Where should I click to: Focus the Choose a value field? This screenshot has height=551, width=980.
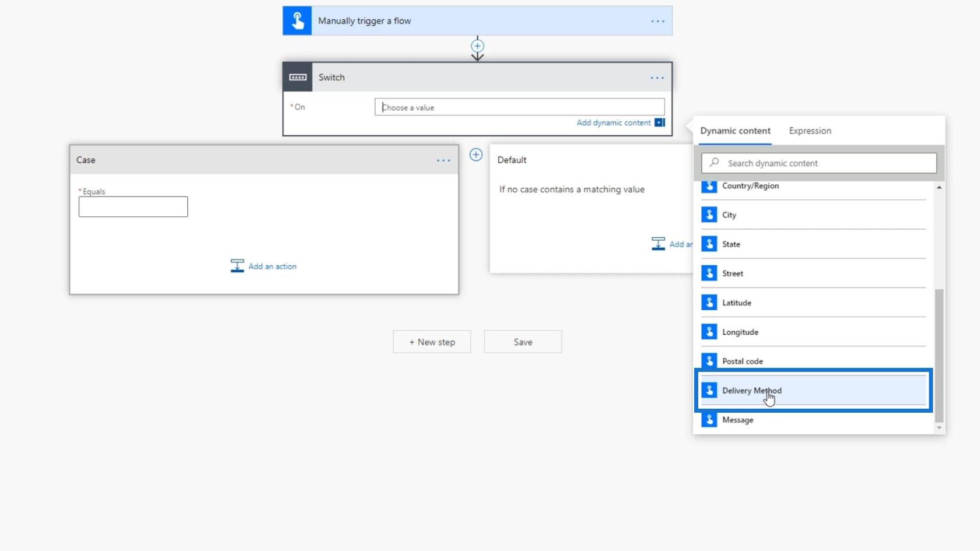[519, 107]
